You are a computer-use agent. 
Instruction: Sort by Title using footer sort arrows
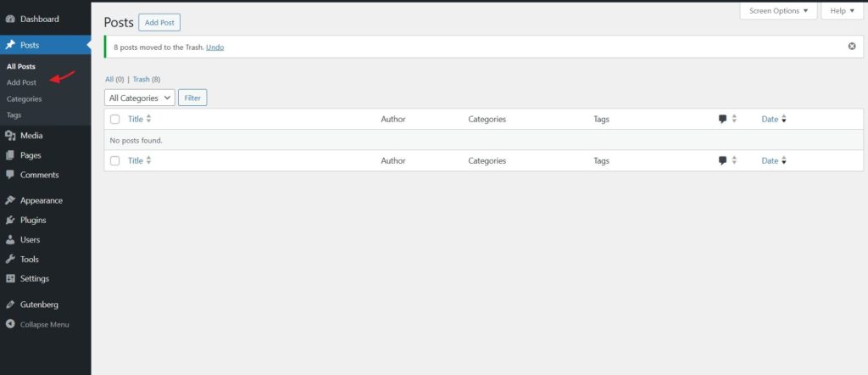[x=148, y=160]
